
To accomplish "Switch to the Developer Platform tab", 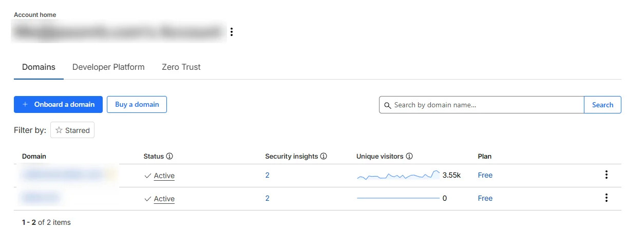I will coord(108,67).
